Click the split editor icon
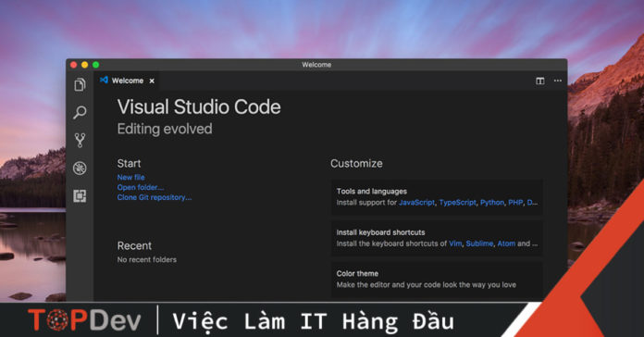This screenshot has width=644, height=337. click(x=540, y=81)
